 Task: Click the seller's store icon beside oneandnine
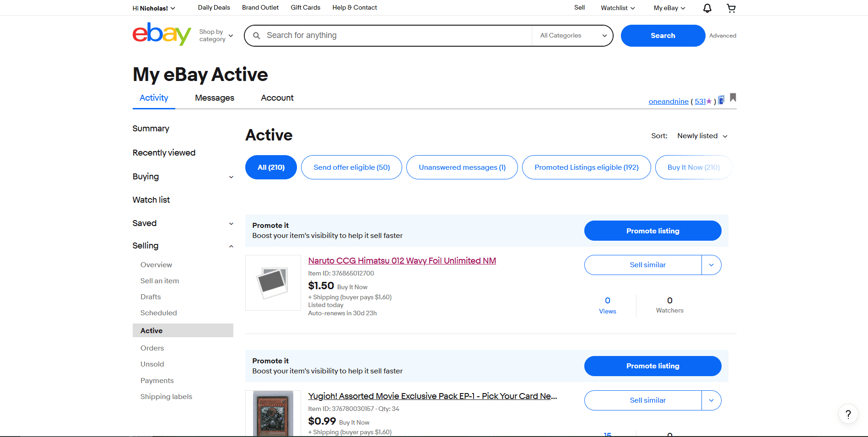point(721,99)
